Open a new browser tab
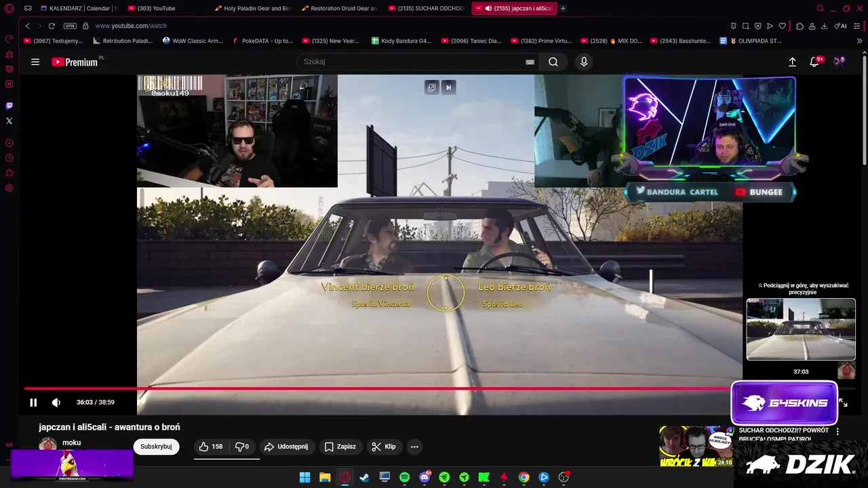The height and width of the screenshot is (488, 868). pyautogui.click(x=563, y=8)
